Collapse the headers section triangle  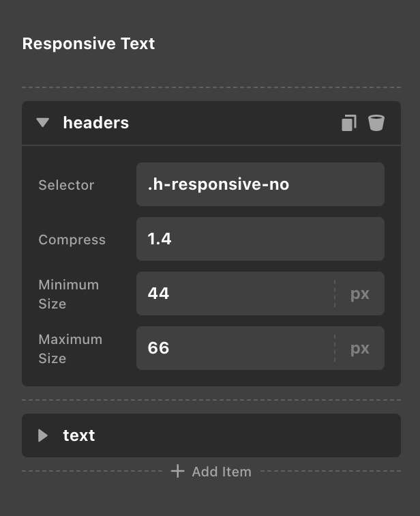pos(43,123)
